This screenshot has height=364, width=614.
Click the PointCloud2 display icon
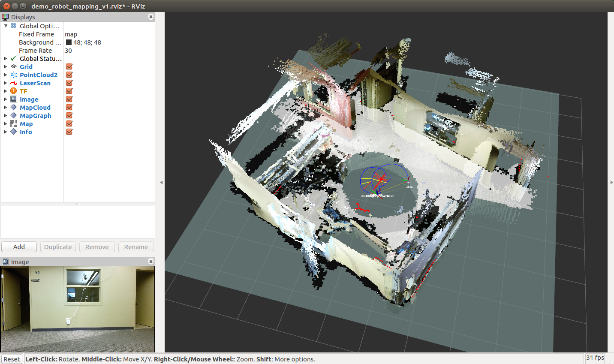click(x=14, y=75)
